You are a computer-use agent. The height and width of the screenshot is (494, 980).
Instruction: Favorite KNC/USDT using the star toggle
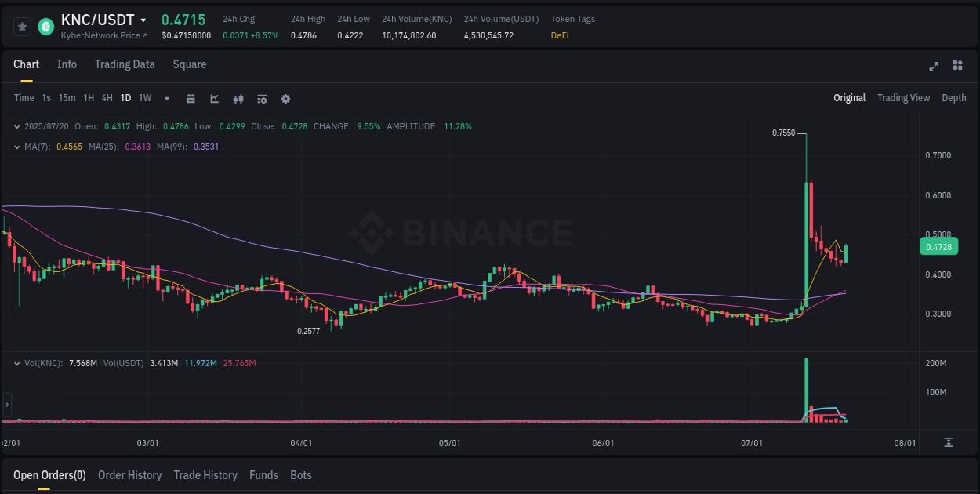[x=22, y=26]
